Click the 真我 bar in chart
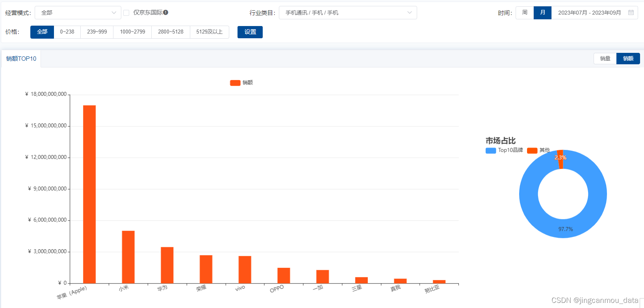This screenshot has width=644, height=308. click(x=400, y=281)
